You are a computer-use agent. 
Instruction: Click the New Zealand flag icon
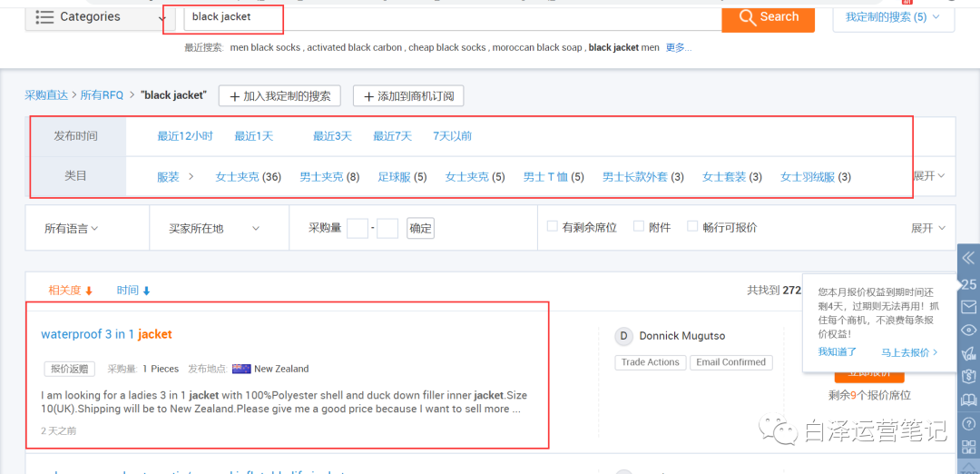[x=241, y=369]
